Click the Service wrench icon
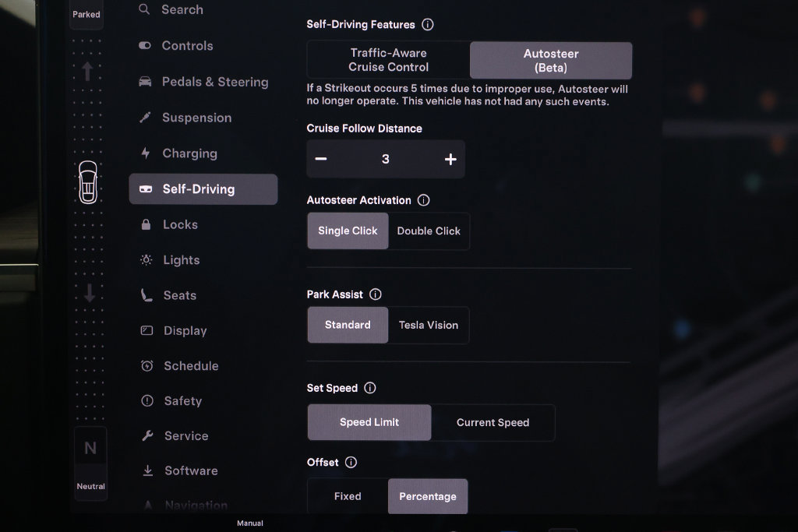Image resolution: width=798 pixels, height=532 pixels. tap(147, 436)
